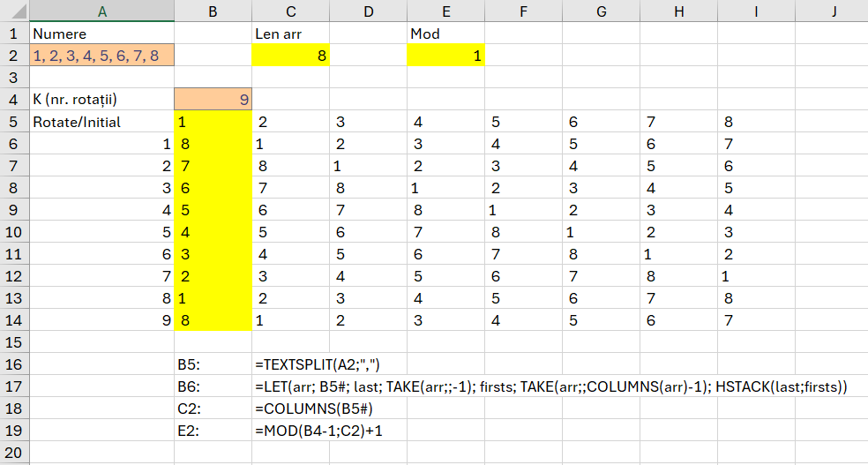
Task: Select the 'K (nr. rotații)' label cell
Action: coord(101,100)
